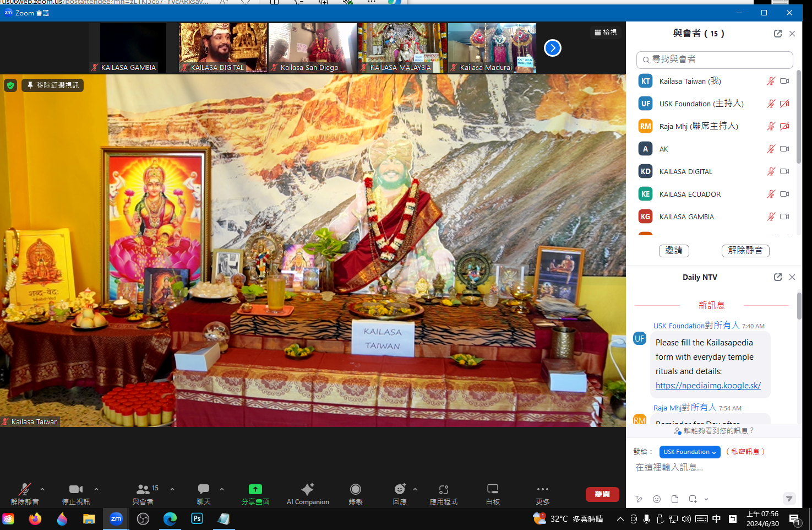
Task: Open the Kailasapedia form link in chat
Action: (708, 386)
